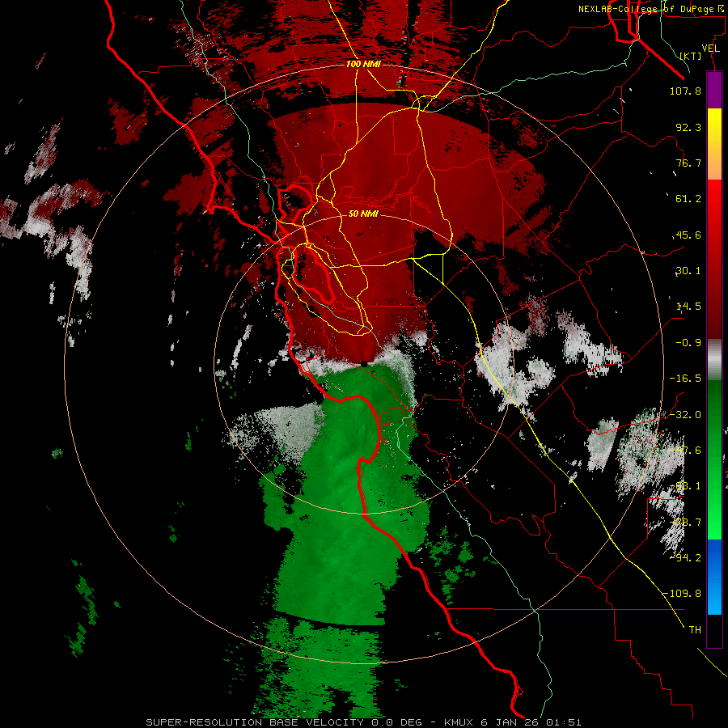Click the -0.9 legend value

[688, 343]
